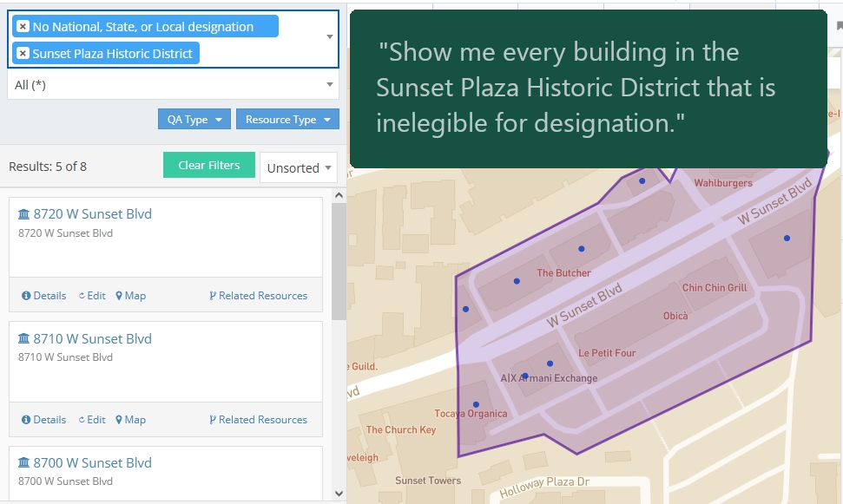
Task: Open the Unsorted sort options
Action: (x=298, y=167)
